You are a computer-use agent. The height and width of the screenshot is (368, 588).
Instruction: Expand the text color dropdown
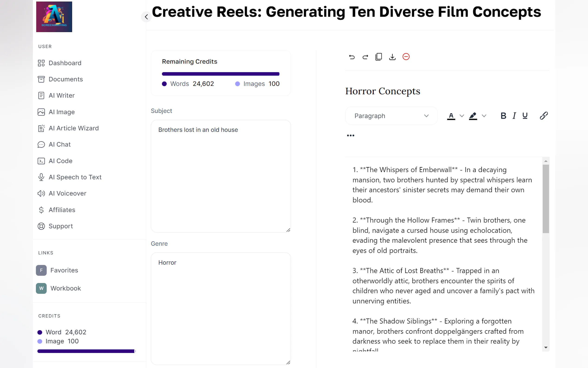pos(461,116)
